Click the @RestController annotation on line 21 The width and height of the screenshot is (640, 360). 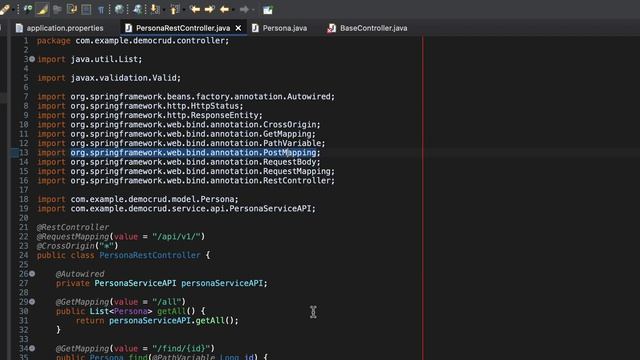coord(73,227)
